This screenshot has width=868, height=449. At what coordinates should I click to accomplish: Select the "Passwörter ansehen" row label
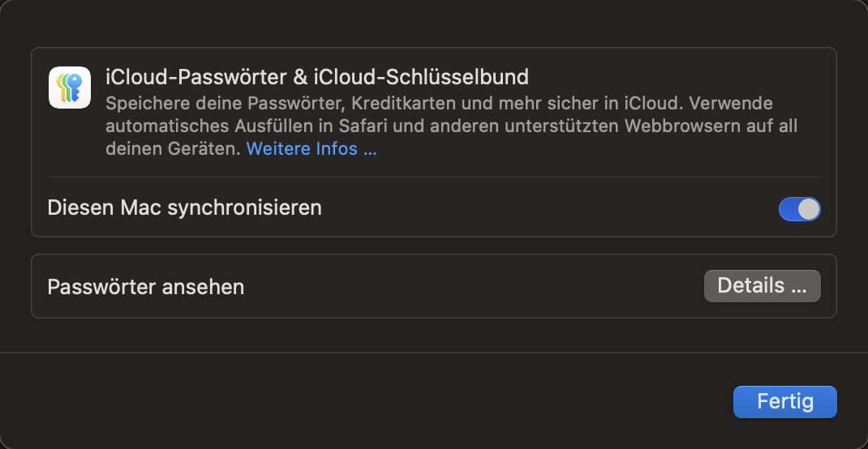click(146, 287)
